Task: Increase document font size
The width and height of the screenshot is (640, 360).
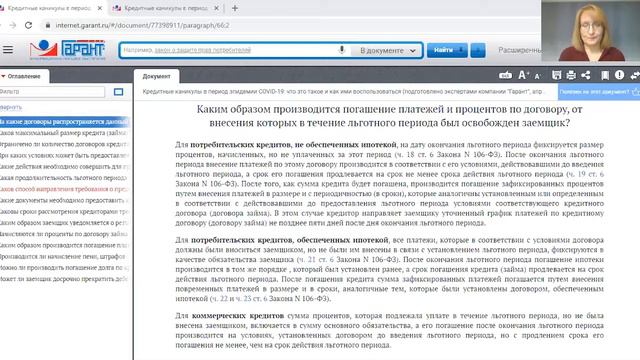Action: 523,75
